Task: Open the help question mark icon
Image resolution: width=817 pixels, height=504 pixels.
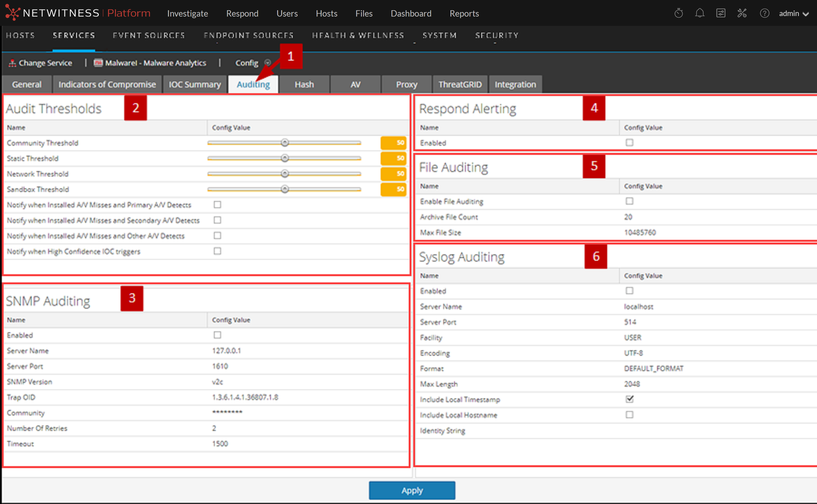Action: [764, 13]
